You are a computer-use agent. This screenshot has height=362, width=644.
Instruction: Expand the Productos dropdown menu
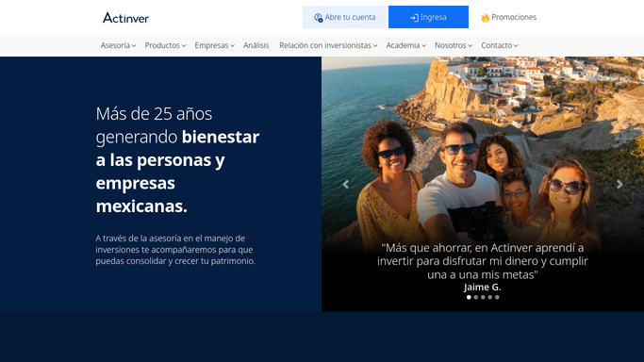pos(165,45)
